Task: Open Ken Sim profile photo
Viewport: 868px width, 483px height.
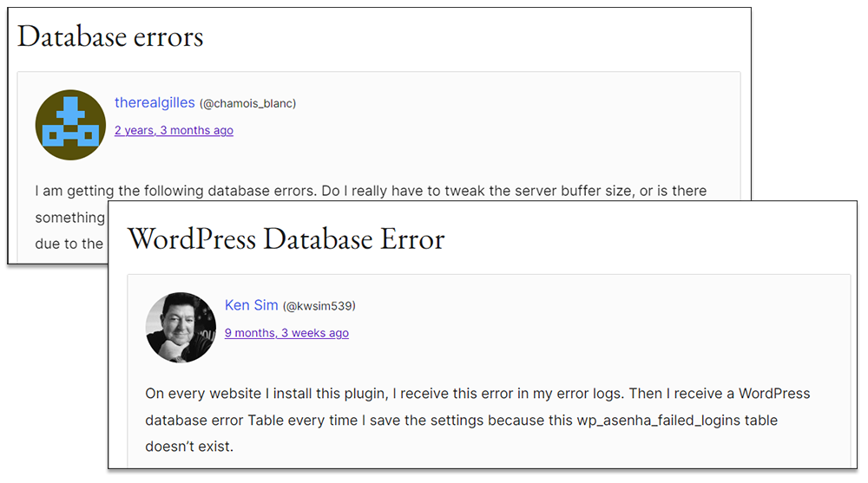Action: tap(181, 328)
